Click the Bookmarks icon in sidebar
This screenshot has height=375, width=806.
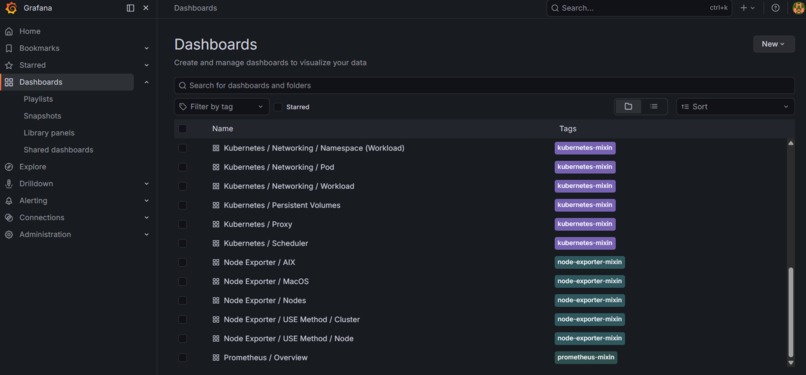pos(9,48)
